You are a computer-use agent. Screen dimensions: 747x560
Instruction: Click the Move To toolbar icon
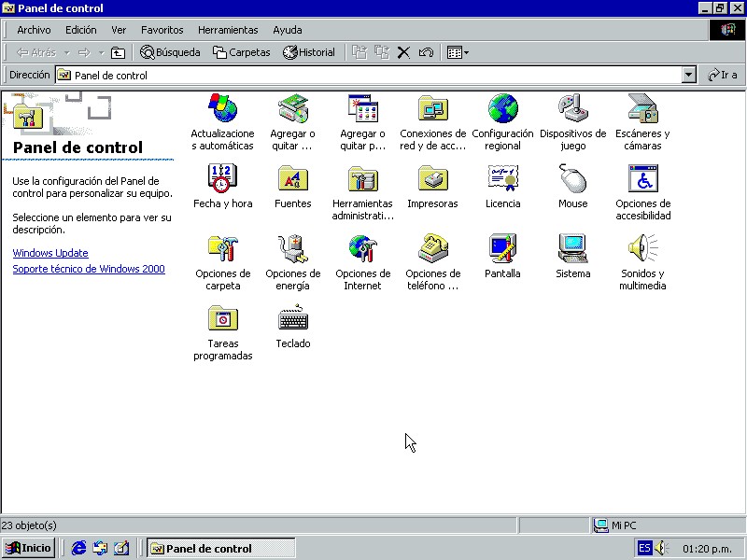tap(359, 52)
